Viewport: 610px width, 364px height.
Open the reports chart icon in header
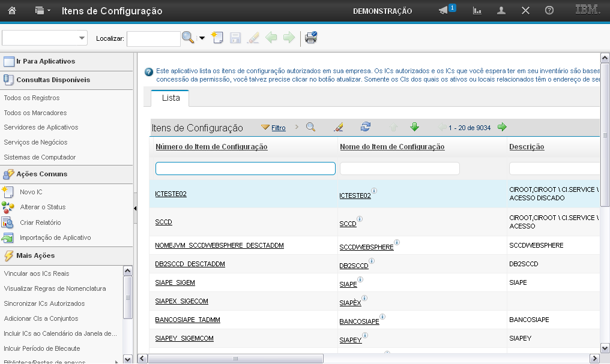(477, 11)
